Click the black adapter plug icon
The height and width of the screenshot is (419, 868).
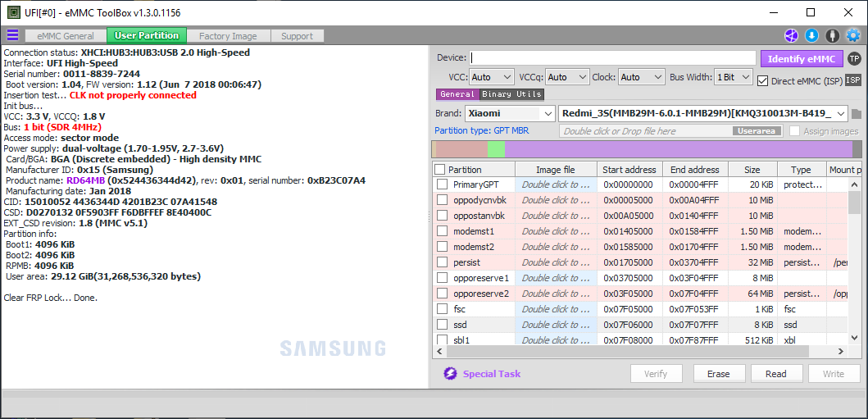pos(832,36)
